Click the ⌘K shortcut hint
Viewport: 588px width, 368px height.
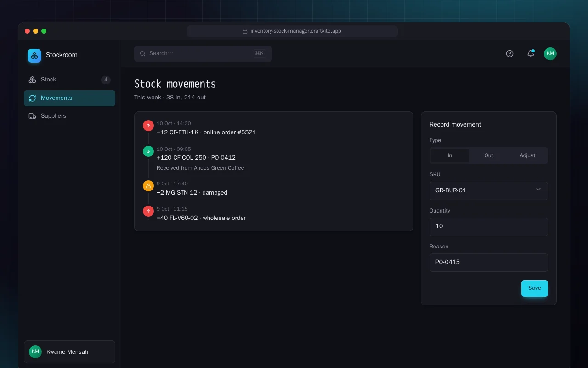(259, 53)
